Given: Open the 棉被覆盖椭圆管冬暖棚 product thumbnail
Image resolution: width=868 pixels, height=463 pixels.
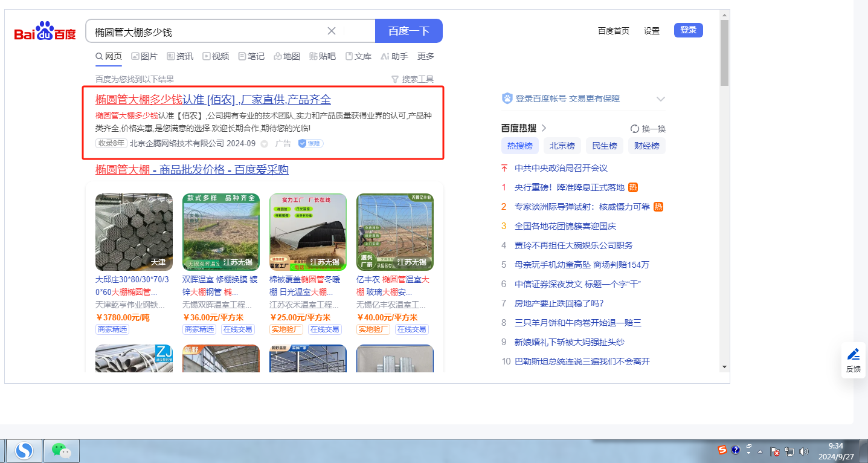Looking at the screenshot, I should tap(308, 232).
